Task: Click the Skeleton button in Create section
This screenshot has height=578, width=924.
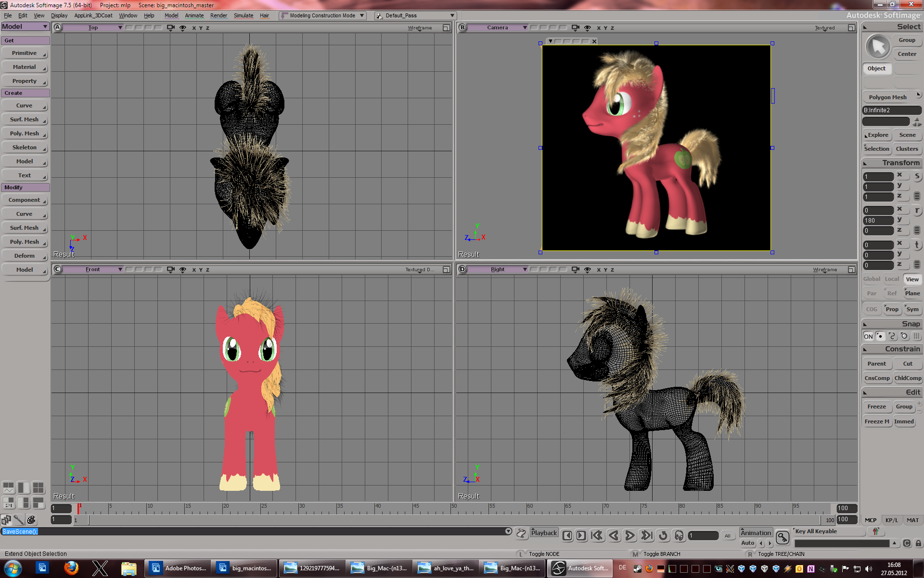Action: tap(25, 147)
